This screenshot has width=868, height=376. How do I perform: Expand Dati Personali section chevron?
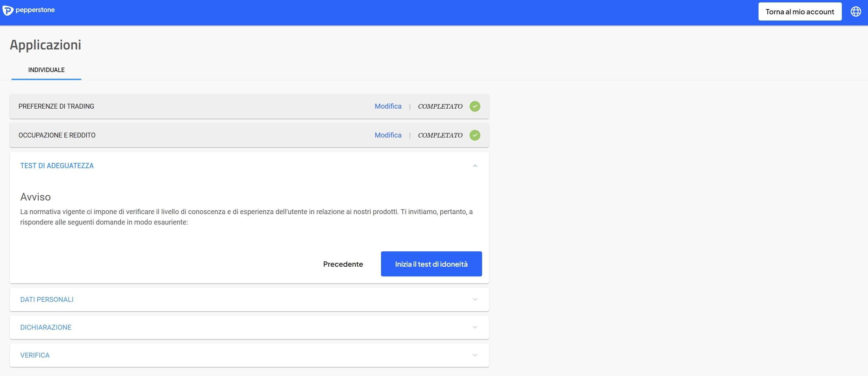[x=475, y=299]
